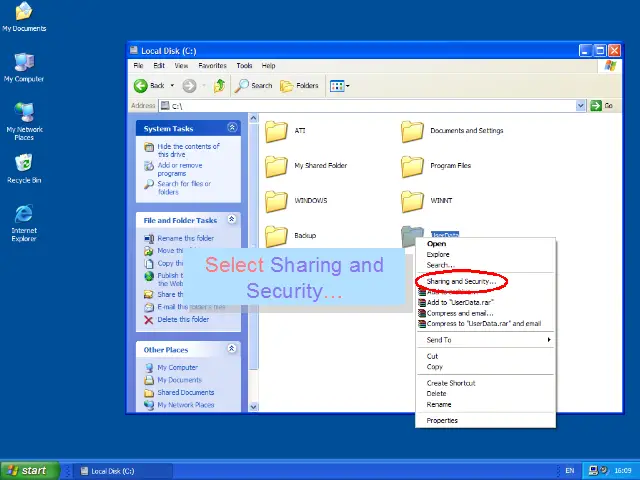The image size is (640, 480).
Task: Click Search for files or folders link
Action: coord(184,188)
